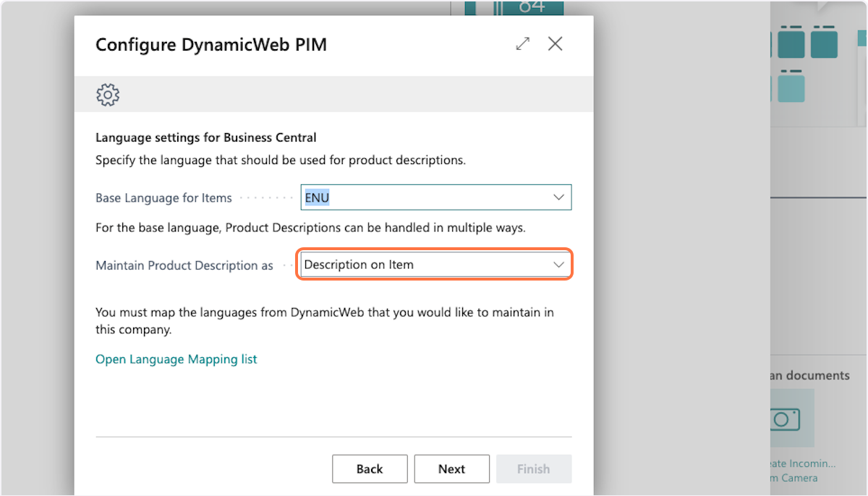Click the ENU text in the base language field

(x=317, y=197)
